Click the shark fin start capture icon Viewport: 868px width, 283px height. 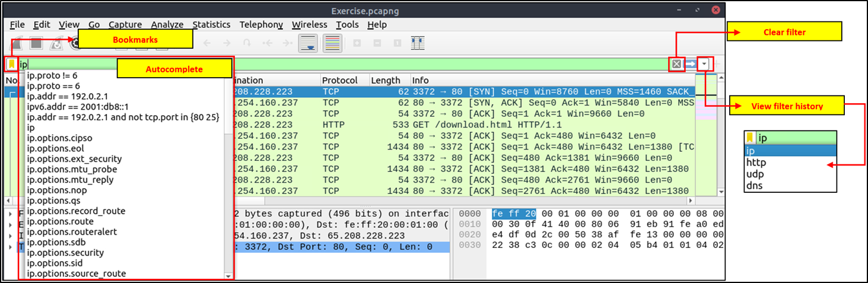pos(17,43)
